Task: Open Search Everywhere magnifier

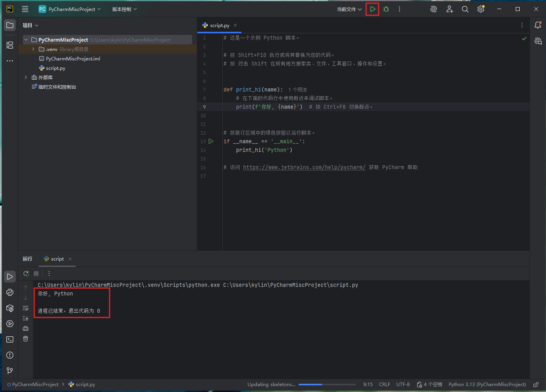Action: 465,9
